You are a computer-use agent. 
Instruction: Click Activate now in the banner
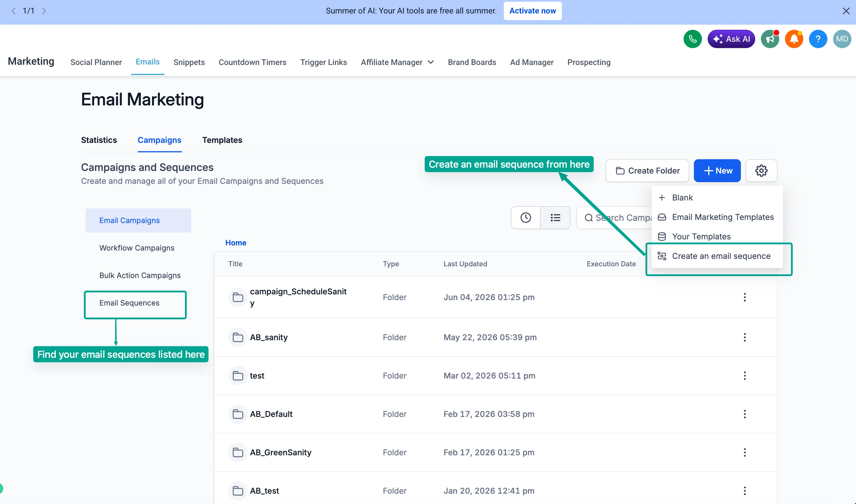532,11
